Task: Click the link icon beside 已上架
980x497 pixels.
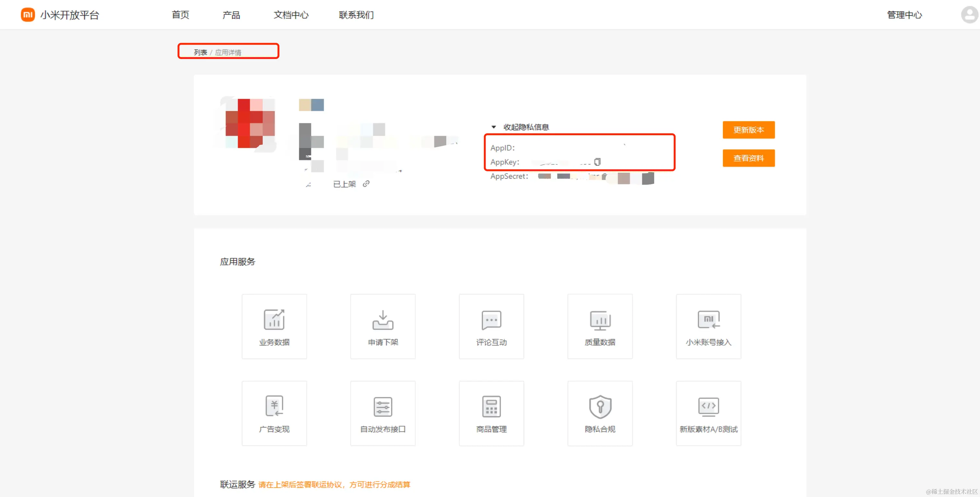Action: (366, 184)
